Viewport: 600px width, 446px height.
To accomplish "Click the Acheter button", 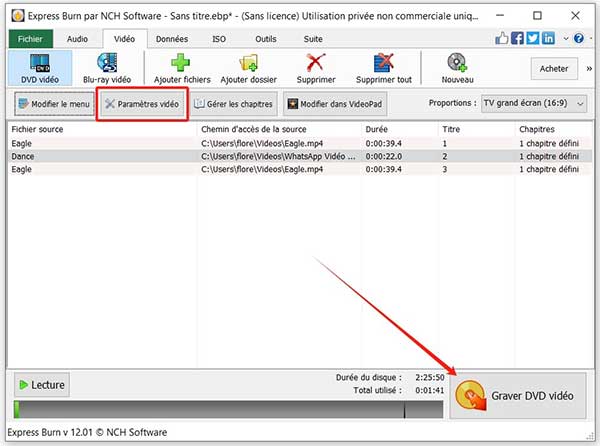I will point(554,68).
